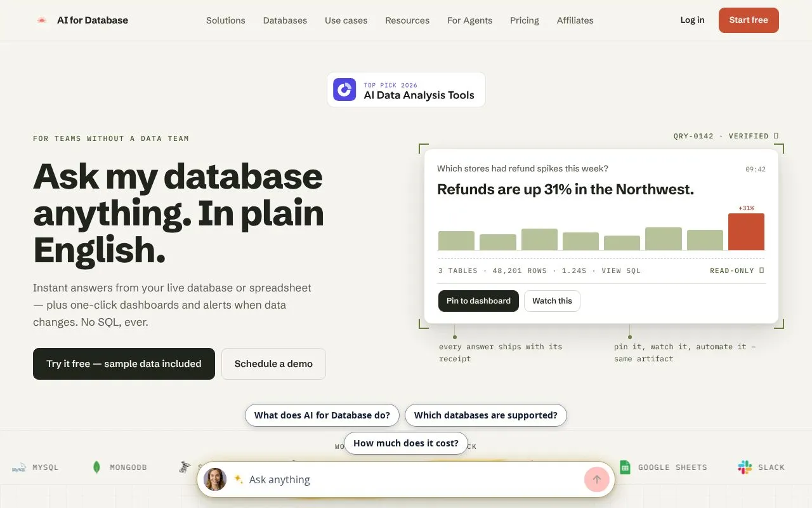This screenshot has width=812, height=508.
Task: Open the Resources menu
Action: click(407, 20)
